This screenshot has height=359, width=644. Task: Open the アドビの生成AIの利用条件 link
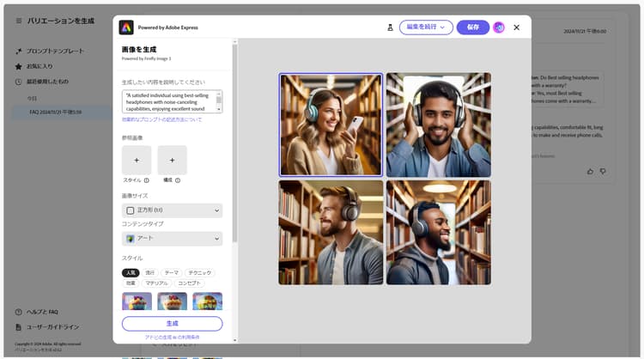[172, 338]
